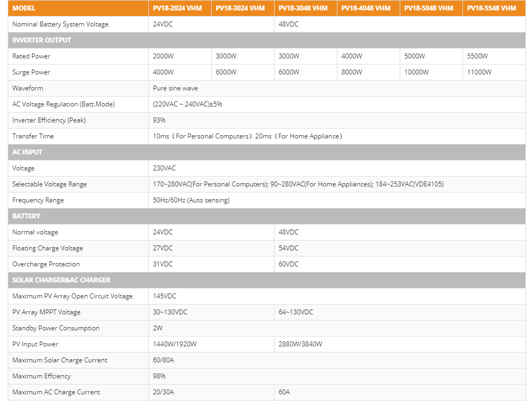Viewport: 532px width, 401px height.
Task: Click the Maximum AC Charge Current label
Action: click(x=56, y=392)
